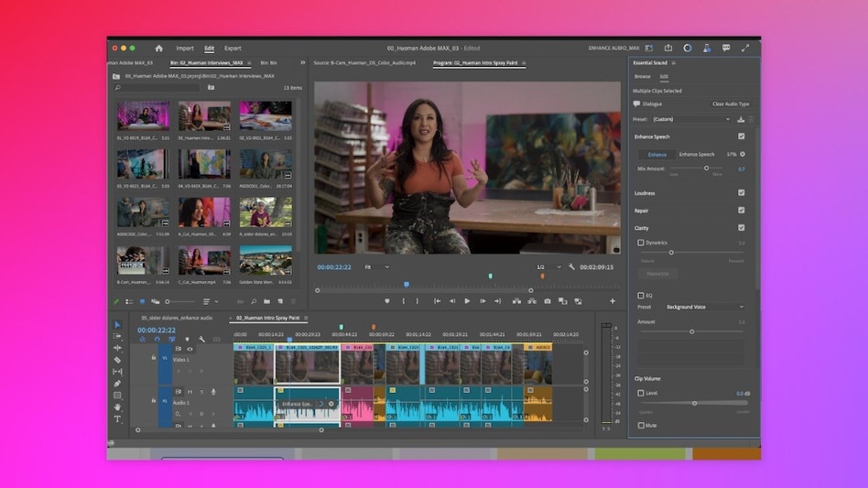Enable the Clip Volume Level checkbox

point(641,393)
